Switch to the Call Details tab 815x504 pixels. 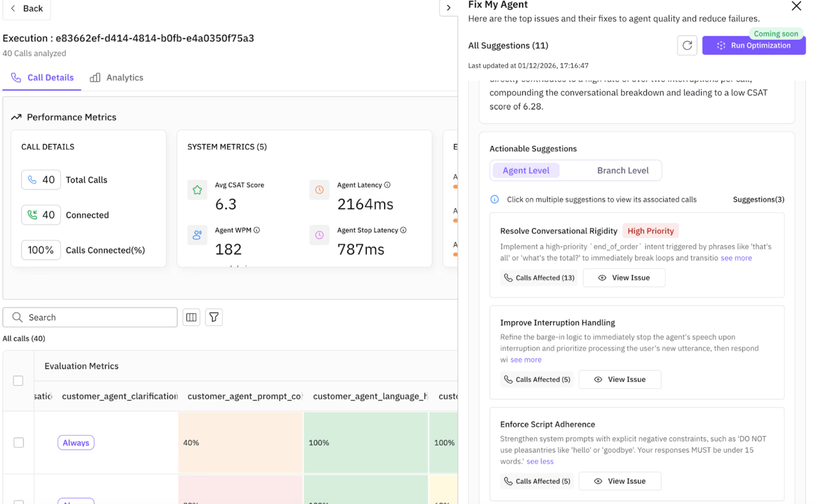tap(42, 78)
